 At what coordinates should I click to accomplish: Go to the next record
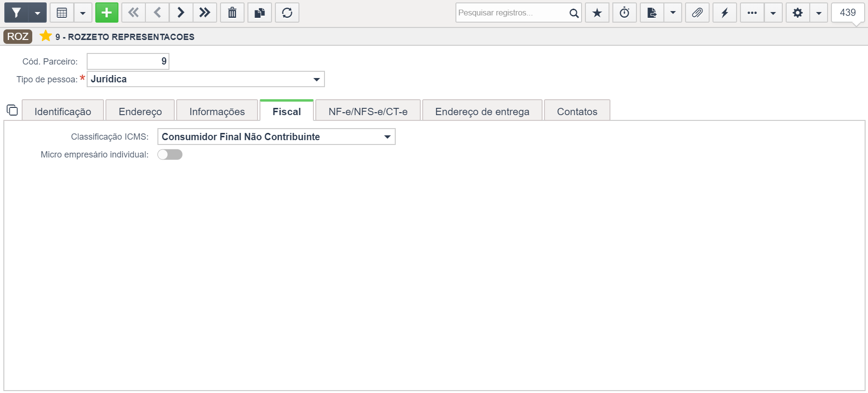(181, 13)
